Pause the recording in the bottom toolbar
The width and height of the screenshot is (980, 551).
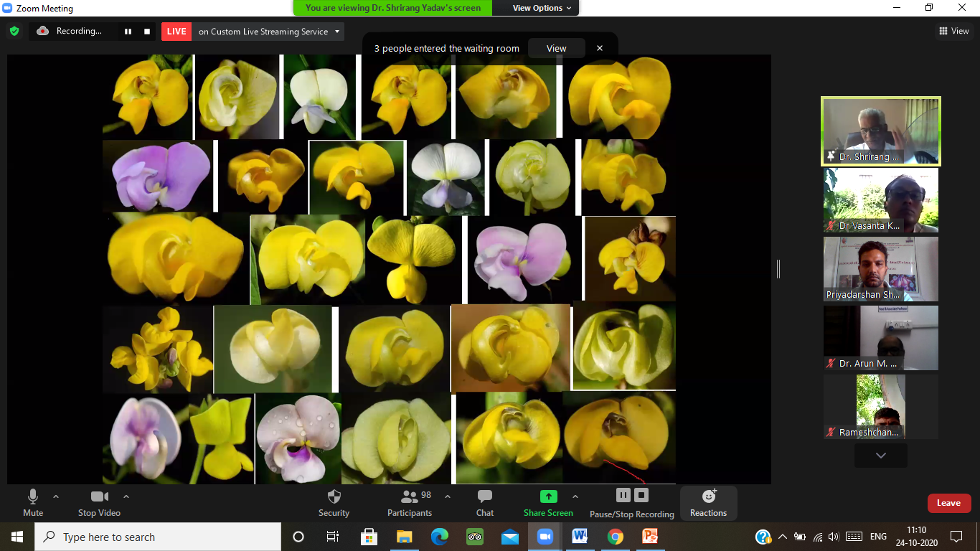coord(623,495)
